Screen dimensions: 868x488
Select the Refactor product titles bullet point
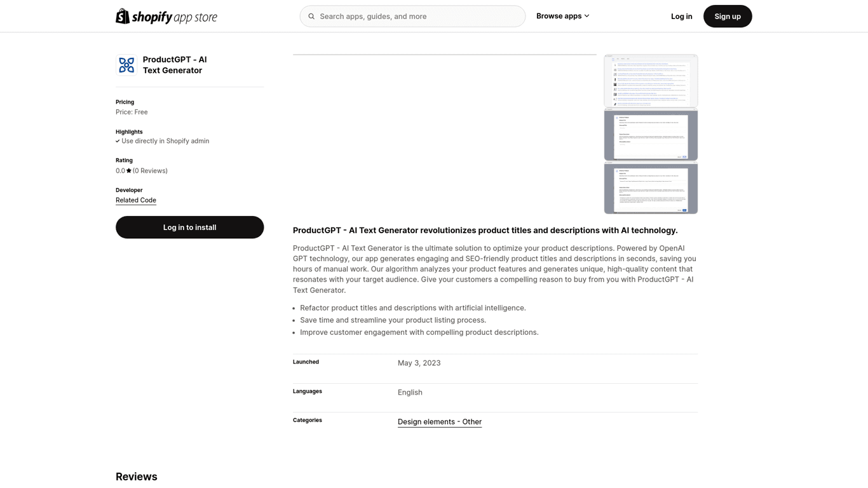pyautogui.click(x=413, y=308)
